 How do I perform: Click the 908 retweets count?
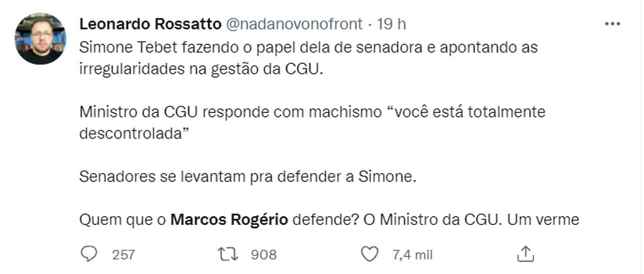click(x=264, y=254)
